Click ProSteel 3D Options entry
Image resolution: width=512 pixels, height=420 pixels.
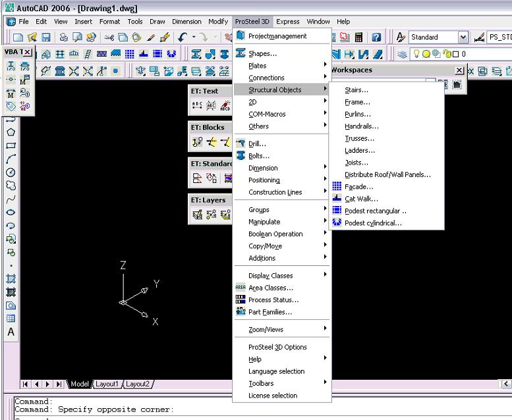coord(281,347)
